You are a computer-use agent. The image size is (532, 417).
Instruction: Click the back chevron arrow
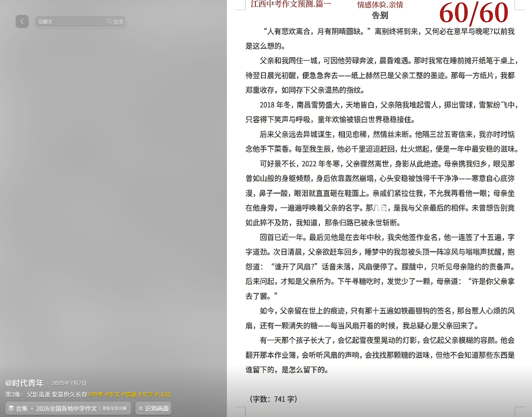click(22, 21)
